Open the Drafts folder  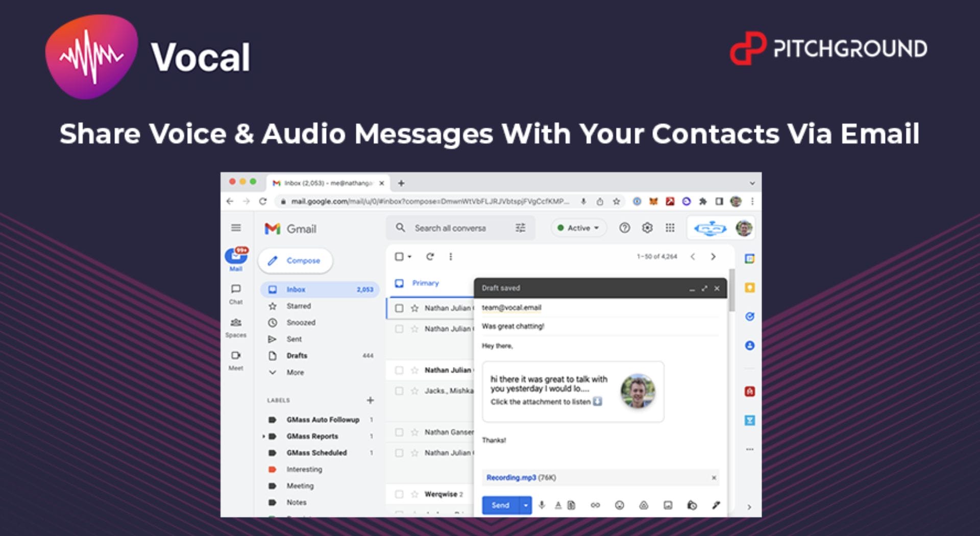(297, 355)
